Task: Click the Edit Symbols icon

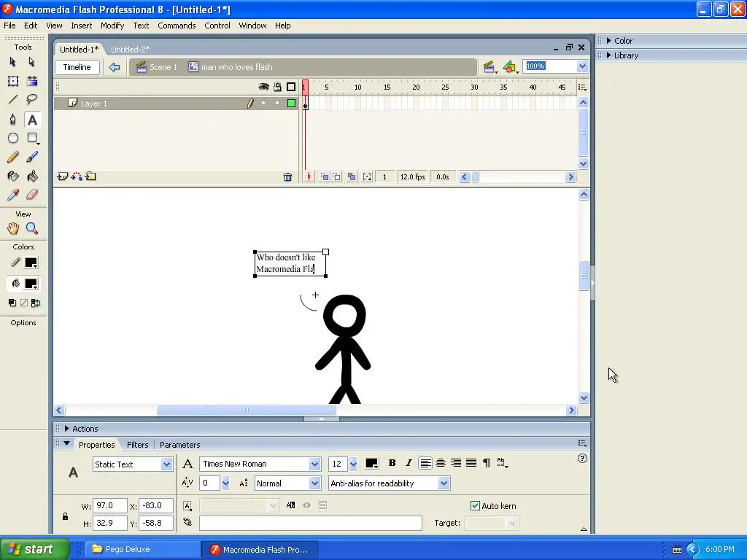Action: pos(510,67)
